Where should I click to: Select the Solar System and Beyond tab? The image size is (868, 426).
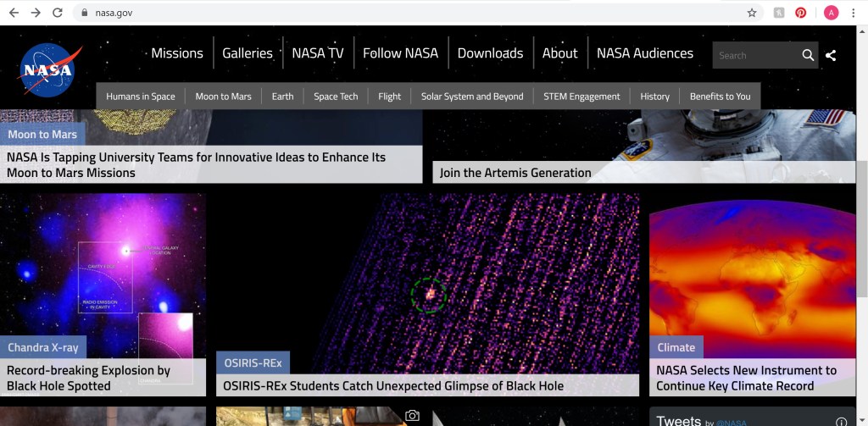click(x=472, y=97)
